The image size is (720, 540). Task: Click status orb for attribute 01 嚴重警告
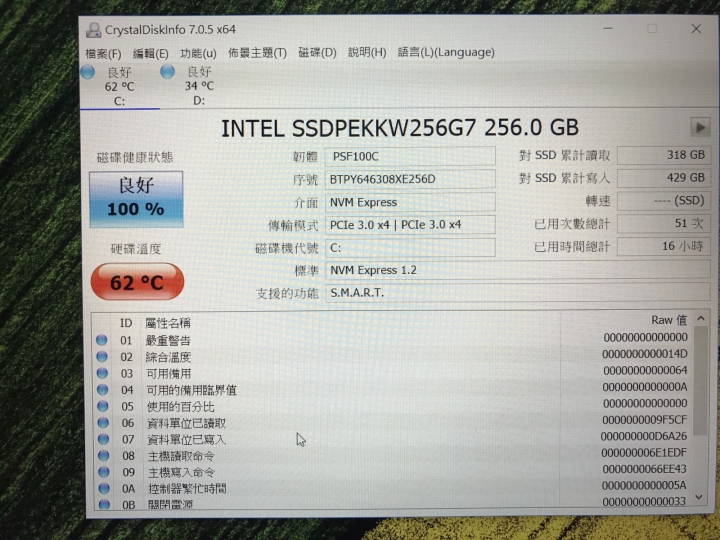(x=101, y=340)
